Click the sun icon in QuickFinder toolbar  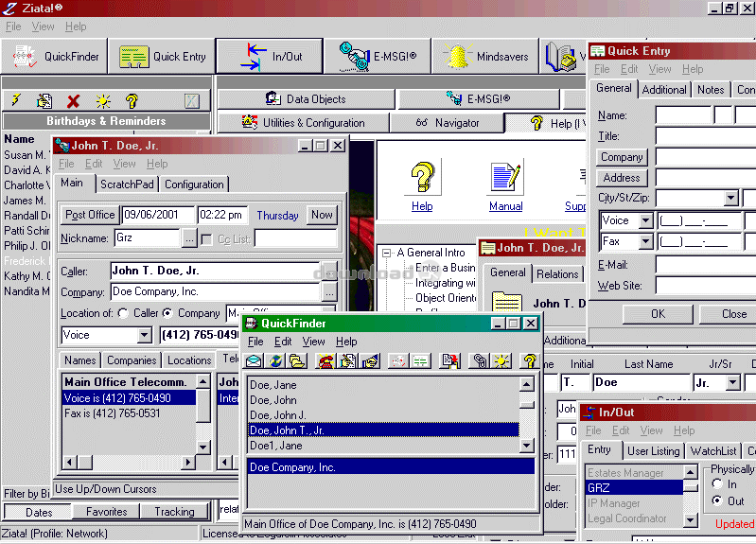pos(501,360)
